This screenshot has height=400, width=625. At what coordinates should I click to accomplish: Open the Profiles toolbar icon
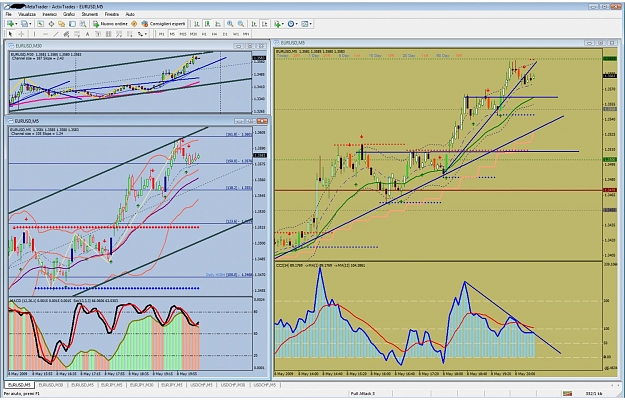tap(24, 24)
